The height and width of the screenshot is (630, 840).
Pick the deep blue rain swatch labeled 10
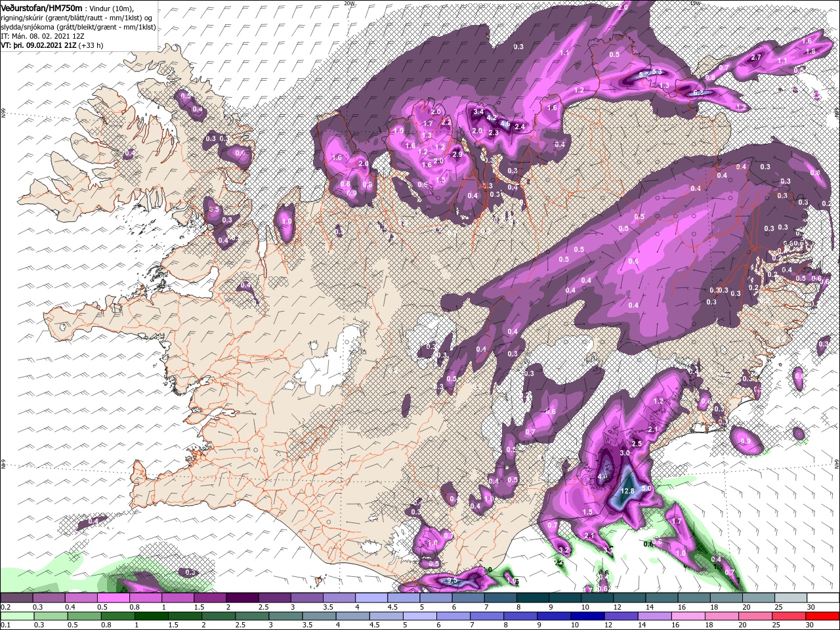coord(587,616)
